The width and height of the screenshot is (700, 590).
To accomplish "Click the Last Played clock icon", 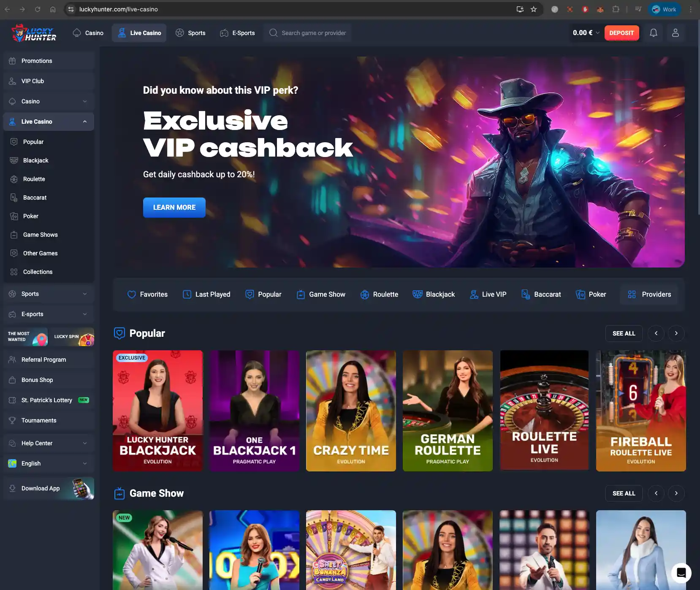I will pos(187,295).
